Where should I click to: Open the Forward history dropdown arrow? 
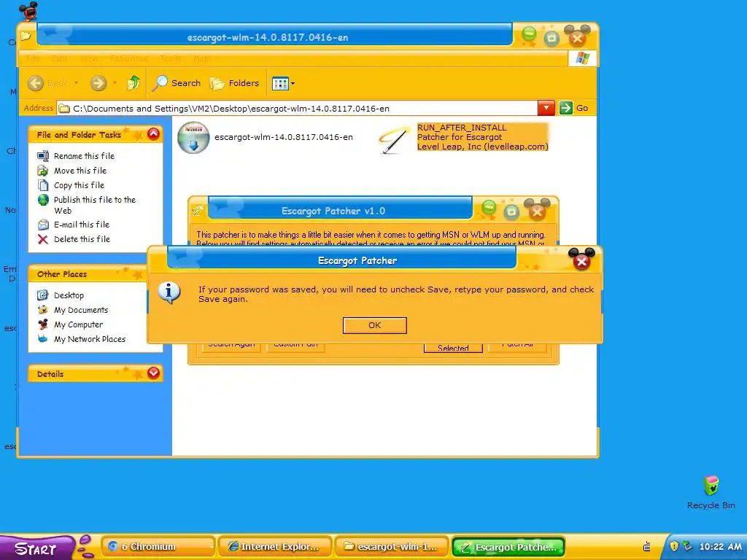point(115,83)
